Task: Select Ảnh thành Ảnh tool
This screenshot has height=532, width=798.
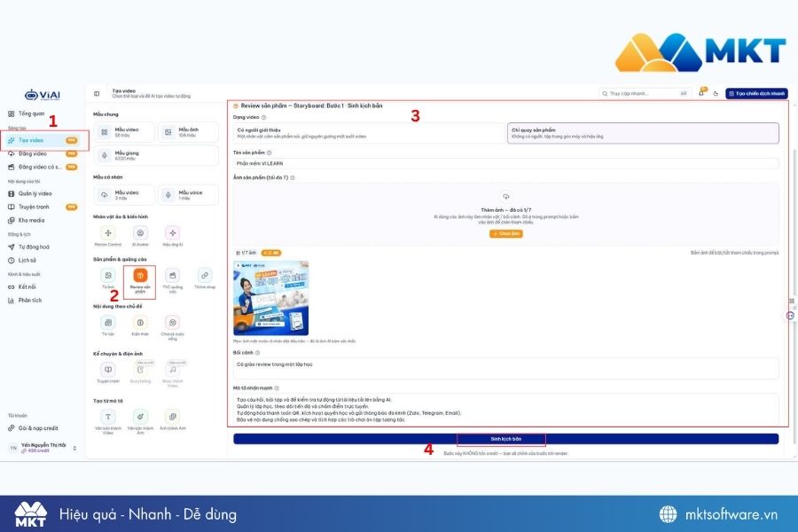Action: pos(173,420)
